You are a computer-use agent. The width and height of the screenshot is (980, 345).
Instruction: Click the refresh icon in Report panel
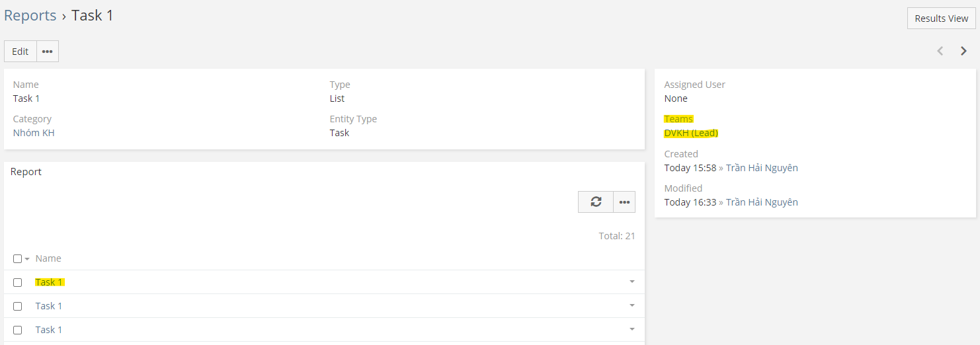point(596,202)
